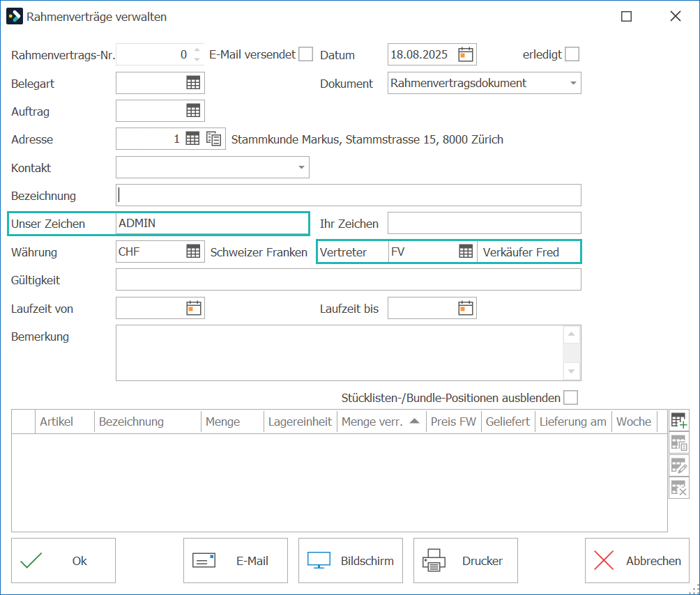Select the Lieferung am column header
This screenshot has width=700, height=595.
click(573, 422)
